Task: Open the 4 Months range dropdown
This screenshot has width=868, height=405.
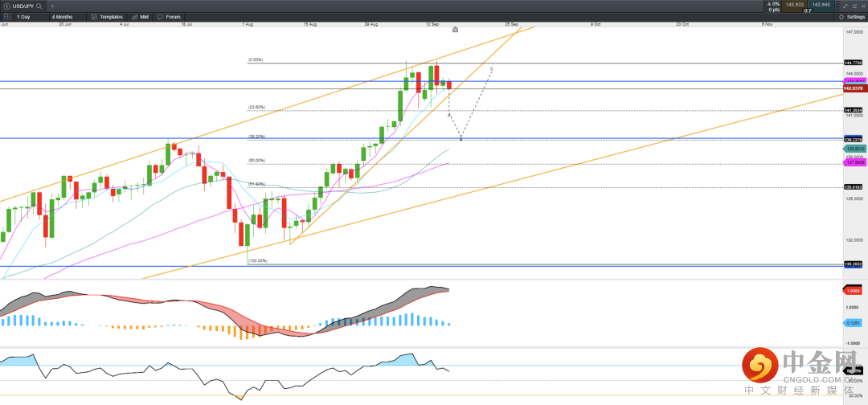Action: tap(60, 16)
